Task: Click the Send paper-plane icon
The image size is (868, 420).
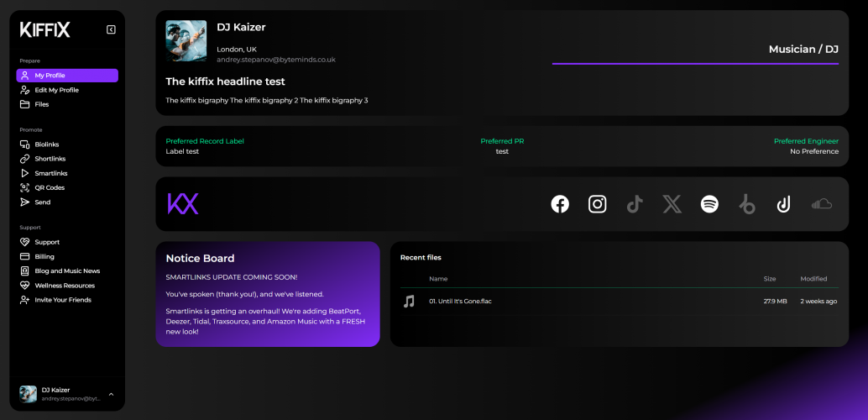Action: click(x=25, y=202)
